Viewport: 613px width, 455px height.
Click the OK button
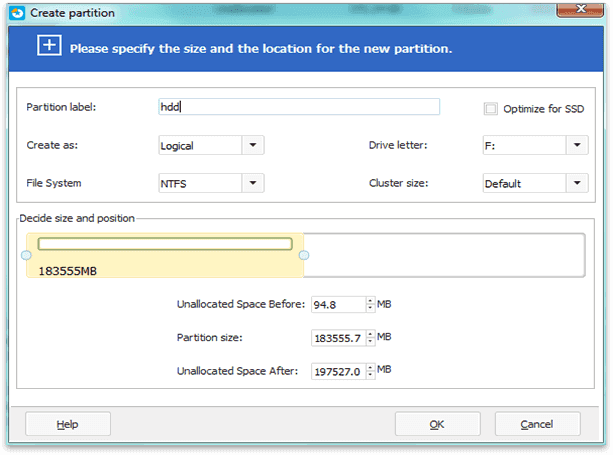(x=437, y=424)
